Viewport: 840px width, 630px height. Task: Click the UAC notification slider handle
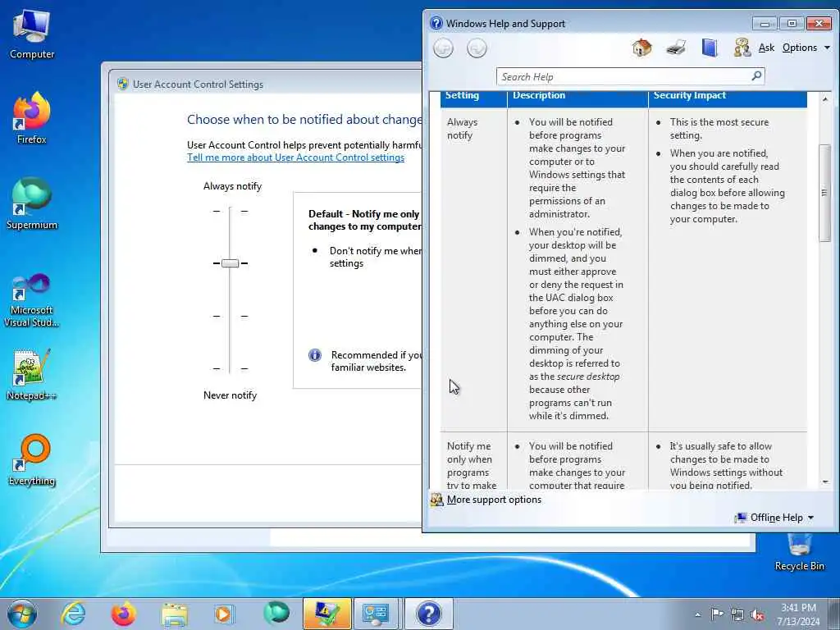pos(230,263)
